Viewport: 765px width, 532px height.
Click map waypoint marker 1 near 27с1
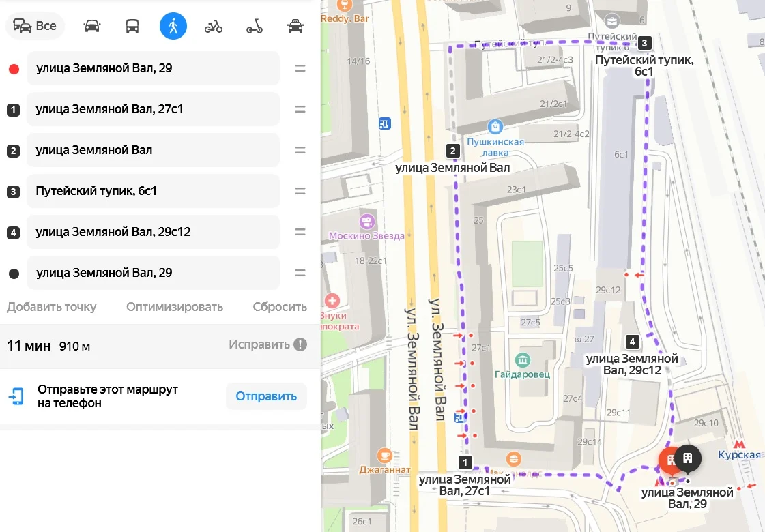click(465, 462)
